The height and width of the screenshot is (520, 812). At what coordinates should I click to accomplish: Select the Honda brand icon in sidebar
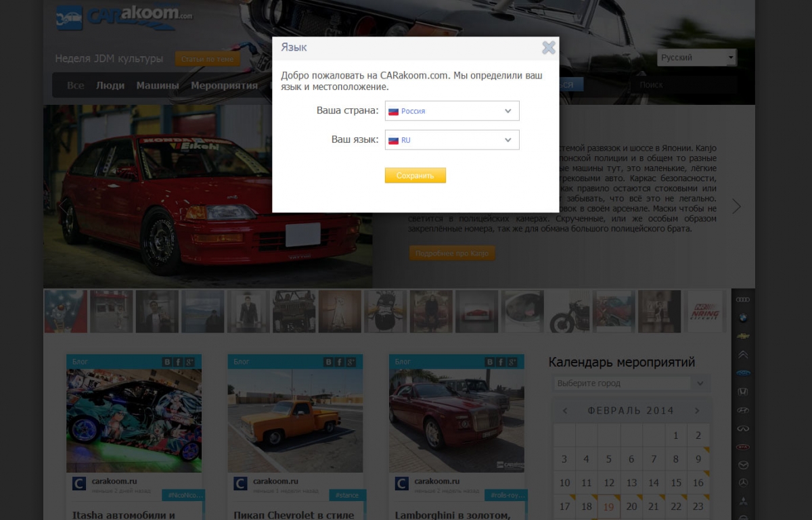pyautogui.click(x=743, y=392)
